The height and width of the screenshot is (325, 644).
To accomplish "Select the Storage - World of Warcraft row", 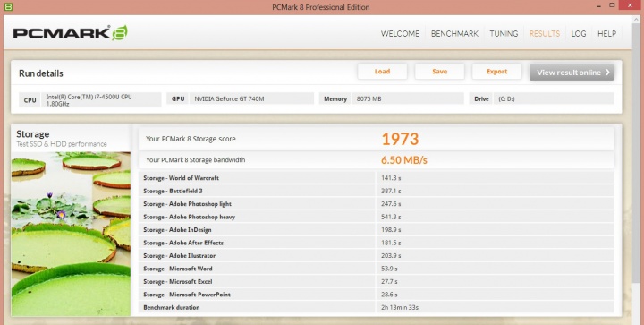I will point(376,178).
